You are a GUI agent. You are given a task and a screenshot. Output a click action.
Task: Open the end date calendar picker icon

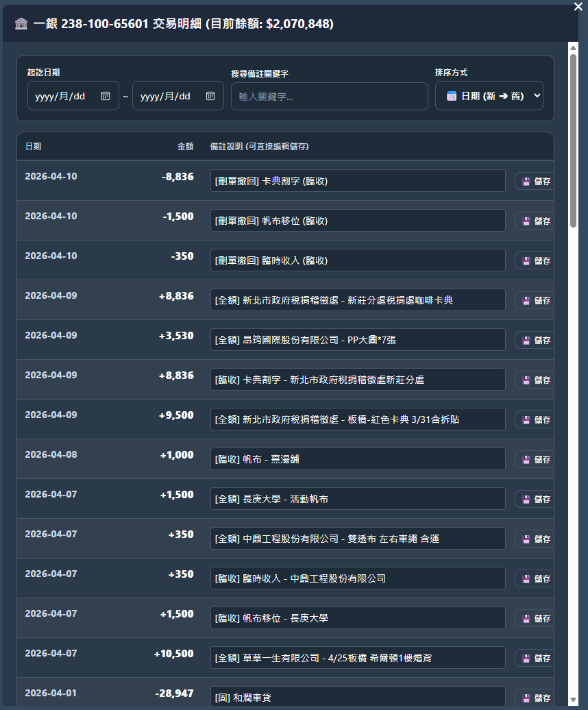(x=210, y=96)
